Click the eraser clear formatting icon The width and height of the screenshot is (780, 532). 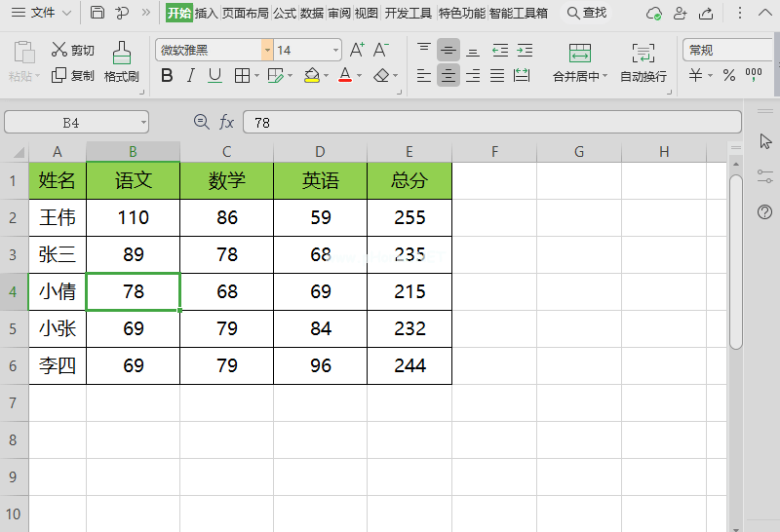[x=381, y=76]
